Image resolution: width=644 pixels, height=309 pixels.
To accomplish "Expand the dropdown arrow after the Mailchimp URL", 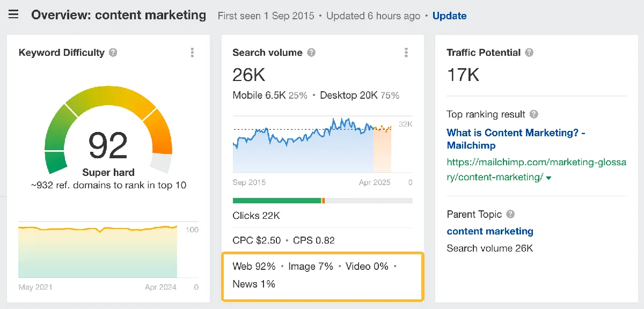I will pyautogui.click(x=548, y=178).
